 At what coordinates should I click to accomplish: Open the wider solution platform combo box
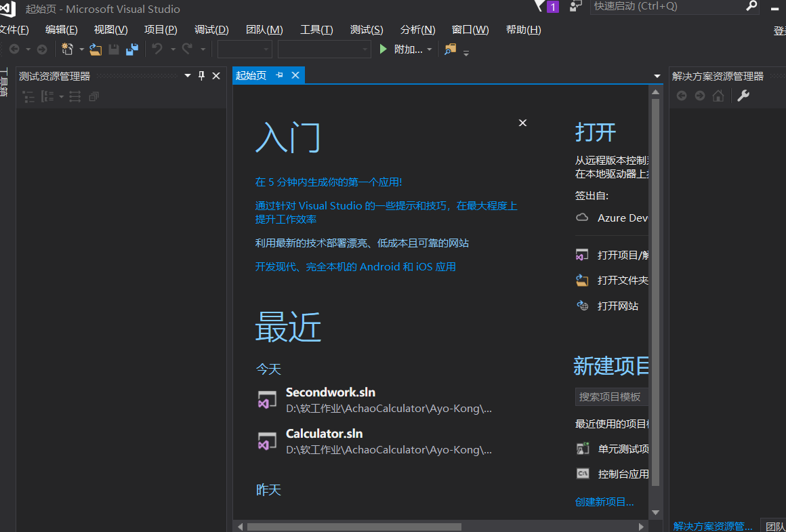coord(325,49)
